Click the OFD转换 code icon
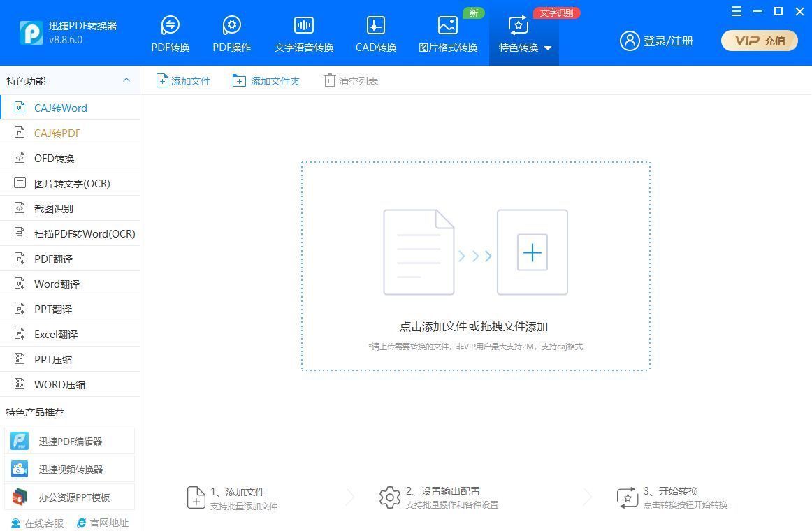Viewport: 812px width, 531px height. click(x=20, y=157)
